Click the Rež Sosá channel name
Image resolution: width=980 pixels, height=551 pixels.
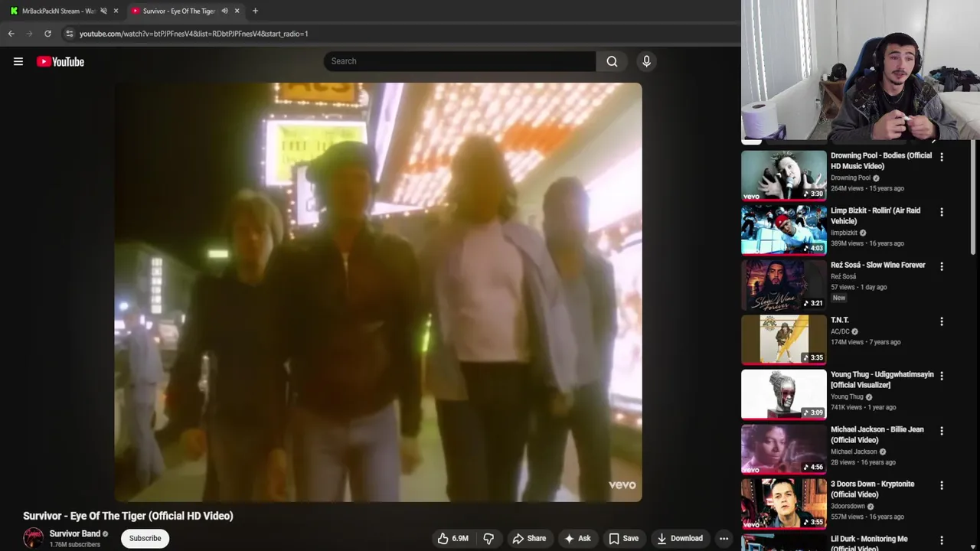844,277
